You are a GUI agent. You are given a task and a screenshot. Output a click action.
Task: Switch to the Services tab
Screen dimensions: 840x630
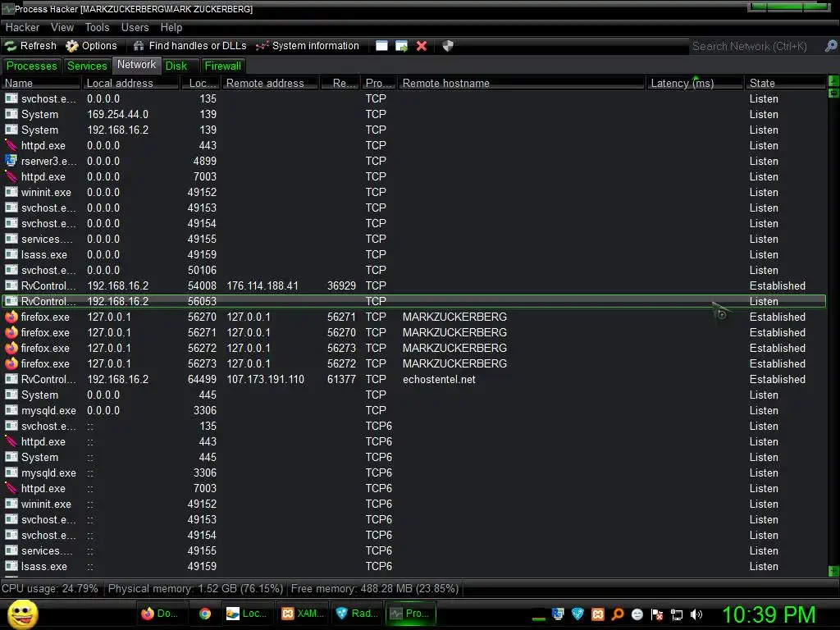pos(87,66)
